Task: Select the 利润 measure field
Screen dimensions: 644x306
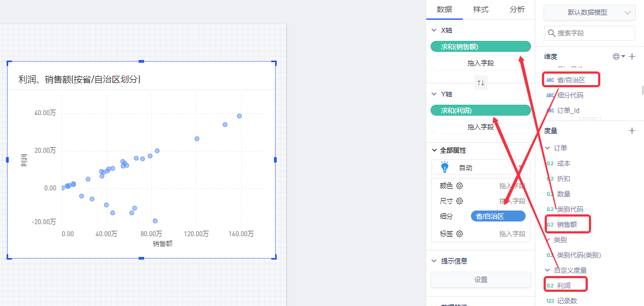Action: (x=564, y=285)
